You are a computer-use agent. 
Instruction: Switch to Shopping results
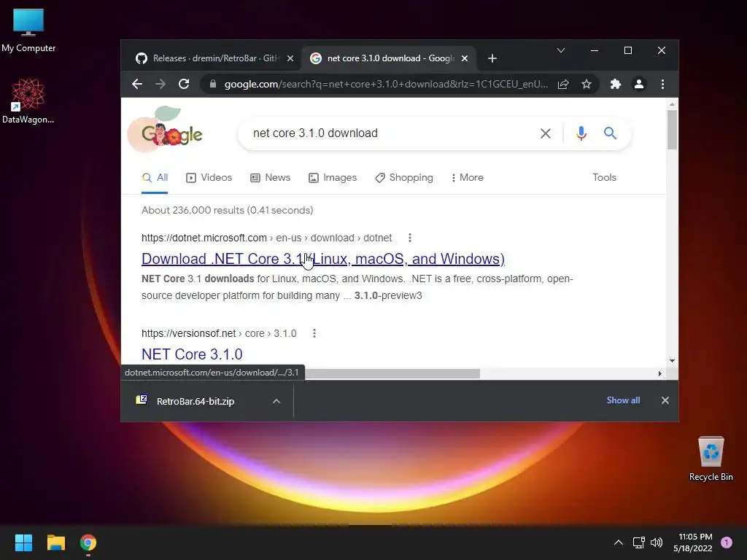pyautogui.click(x=404, y=178)
